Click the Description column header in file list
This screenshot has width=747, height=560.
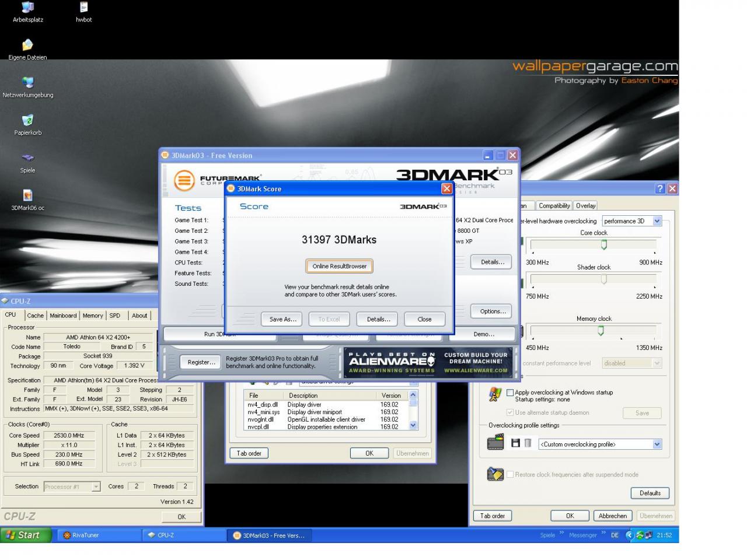331,395
